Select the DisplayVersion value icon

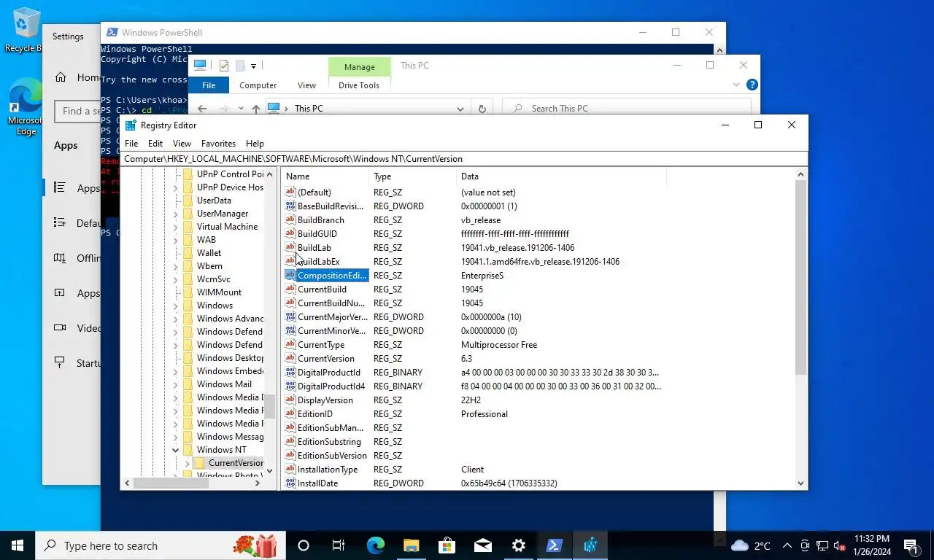(x=290, y=400)
